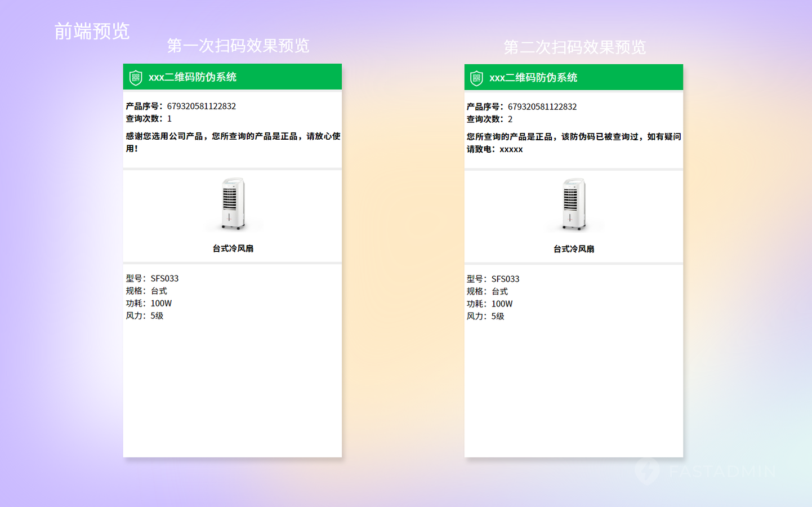Click 台式冷风扇 product name in first-scan preview

point(233,248)
